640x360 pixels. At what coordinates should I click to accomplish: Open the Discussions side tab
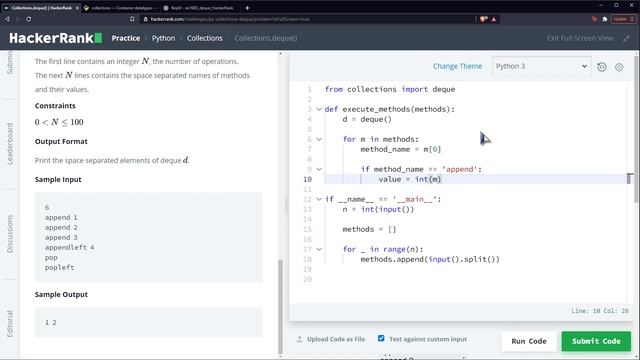click(10, 234)
